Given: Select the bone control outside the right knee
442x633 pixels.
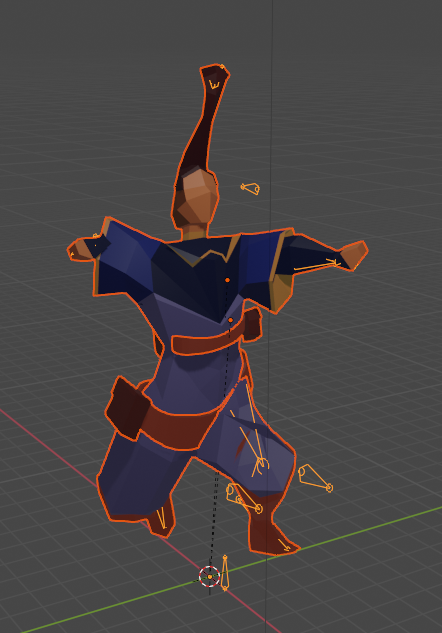Looking at the screenshot, I should point(316,478).
